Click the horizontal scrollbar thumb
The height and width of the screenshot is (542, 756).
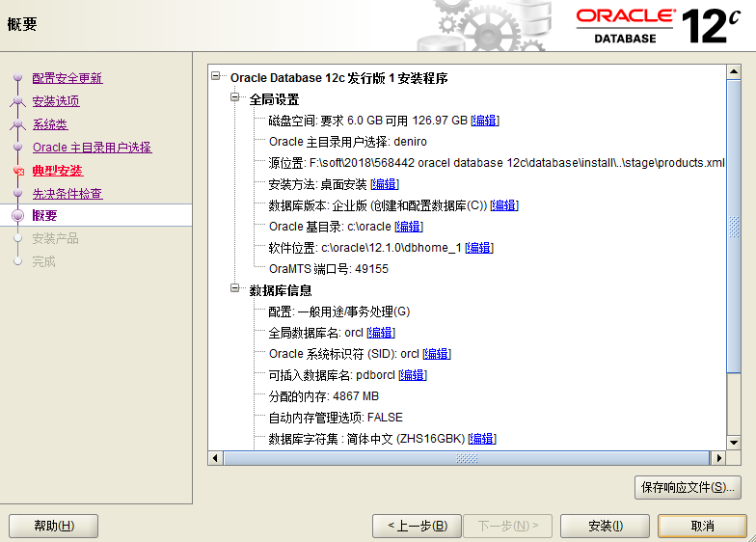467,458
